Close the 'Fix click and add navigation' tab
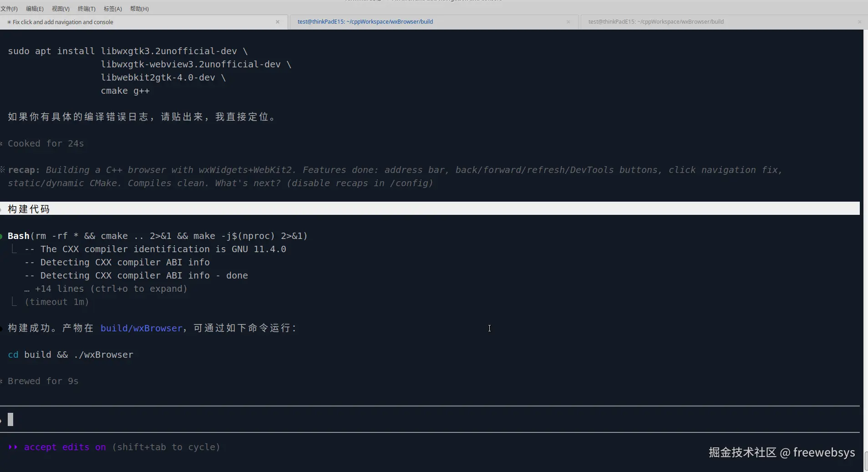 pos(278,22)
